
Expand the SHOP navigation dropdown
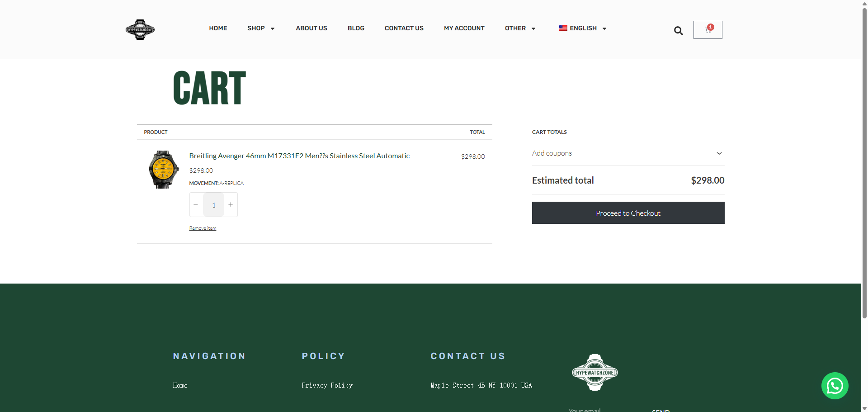261,28
